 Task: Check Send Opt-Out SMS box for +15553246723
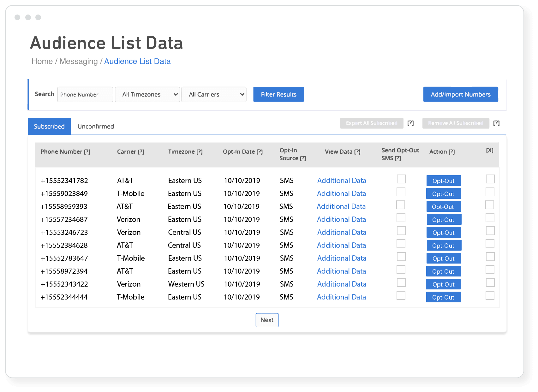[x=401, y=231]
